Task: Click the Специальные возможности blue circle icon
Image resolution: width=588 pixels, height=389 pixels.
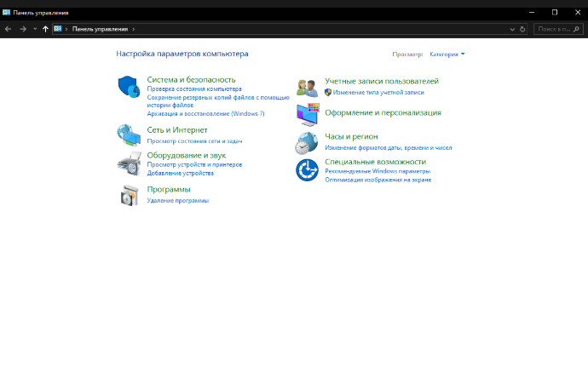Action: 307,170
